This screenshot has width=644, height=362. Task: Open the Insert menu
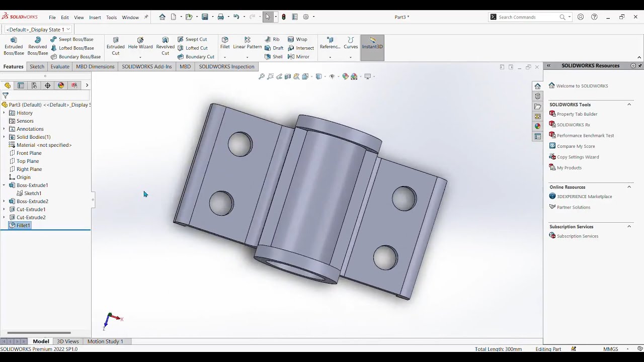click(95, 17)
